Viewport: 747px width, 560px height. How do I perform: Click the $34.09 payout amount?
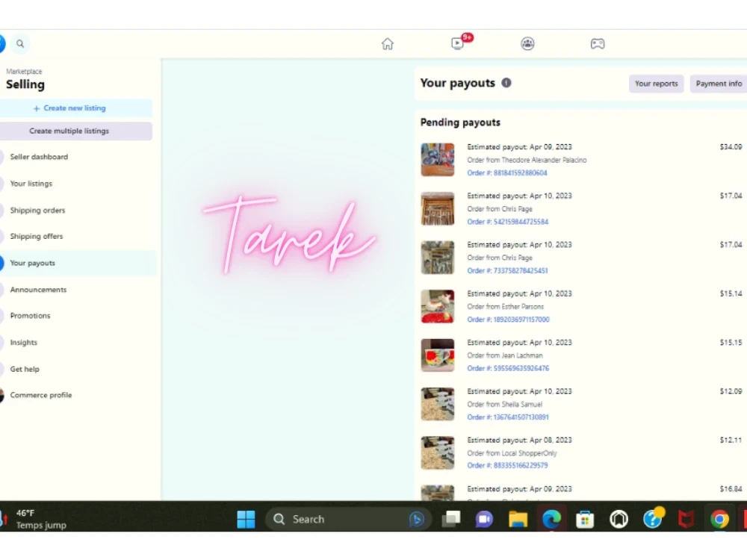point(731,146)
